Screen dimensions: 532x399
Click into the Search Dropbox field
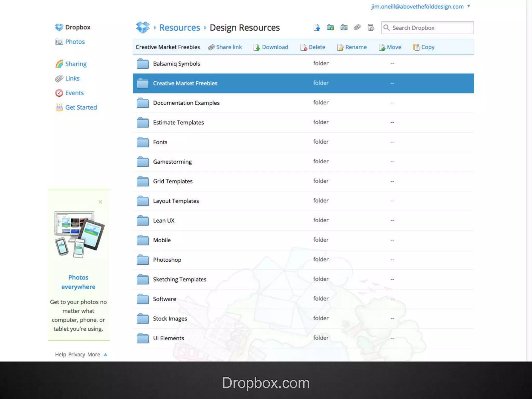tap(427, 28)
